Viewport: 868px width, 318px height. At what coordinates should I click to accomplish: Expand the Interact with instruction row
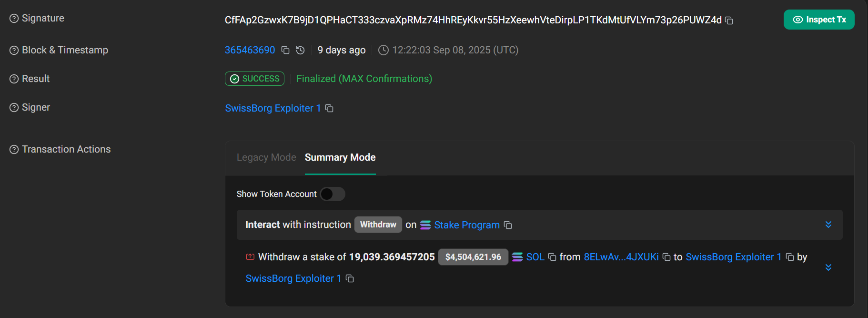point(828,225)
